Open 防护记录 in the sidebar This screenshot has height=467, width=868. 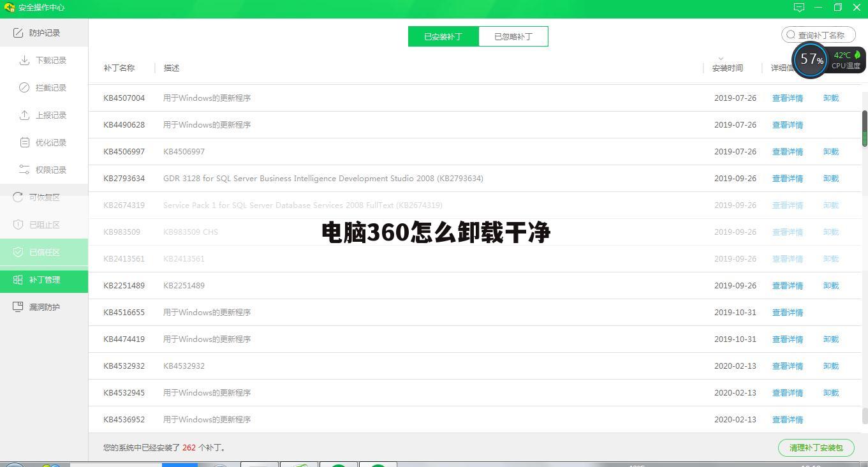(44, 33)
